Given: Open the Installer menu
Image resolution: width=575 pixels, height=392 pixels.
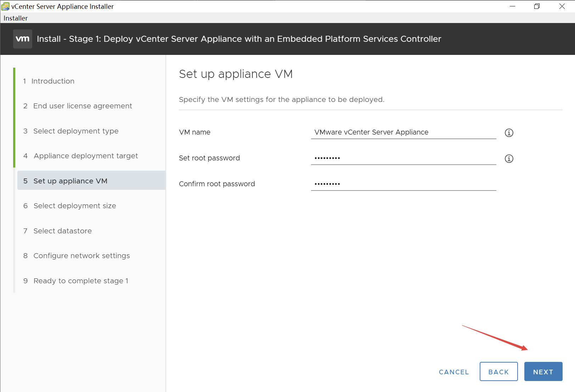Looking at the screenshot, I should tap(16, 18).
